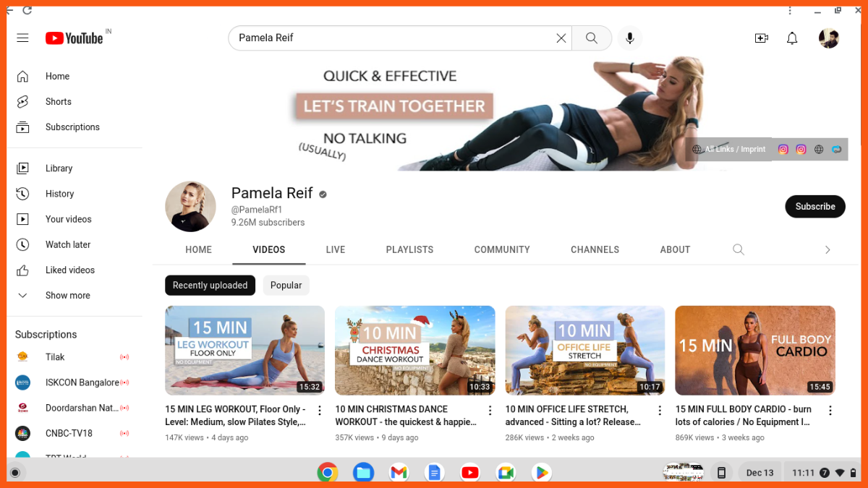The height and width of the screenshot is (488, 868).
Task: Click first Instagram icon on banner
Action: pyautogui.click(x=783, y=150)
